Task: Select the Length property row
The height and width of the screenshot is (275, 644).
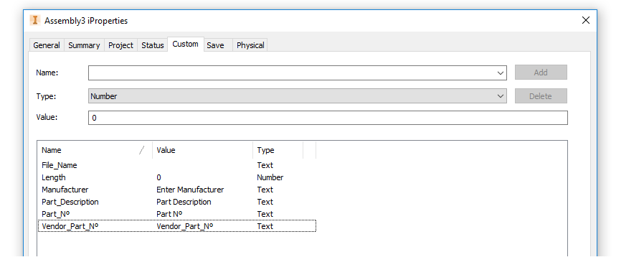Action: [x=177, y=177]
